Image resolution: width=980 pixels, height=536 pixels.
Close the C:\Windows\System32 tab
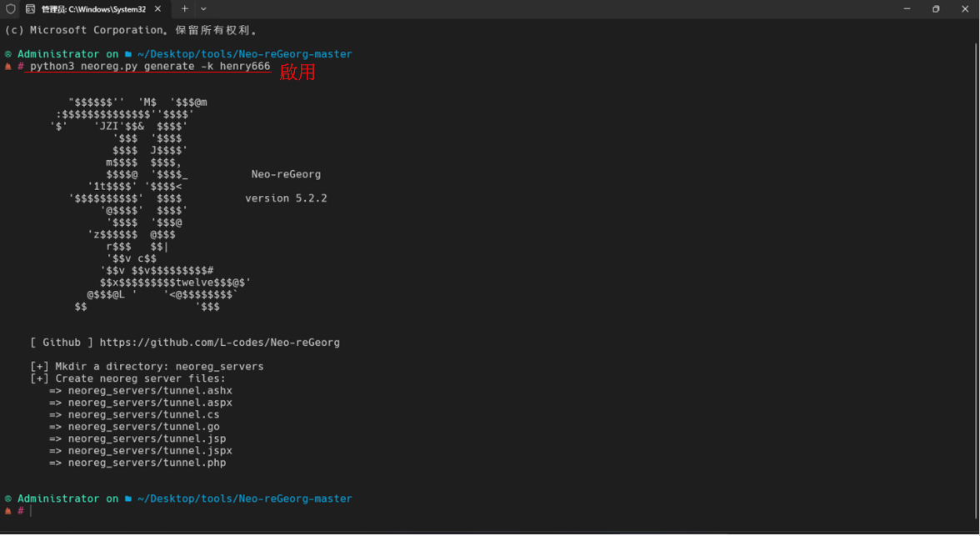157,9
